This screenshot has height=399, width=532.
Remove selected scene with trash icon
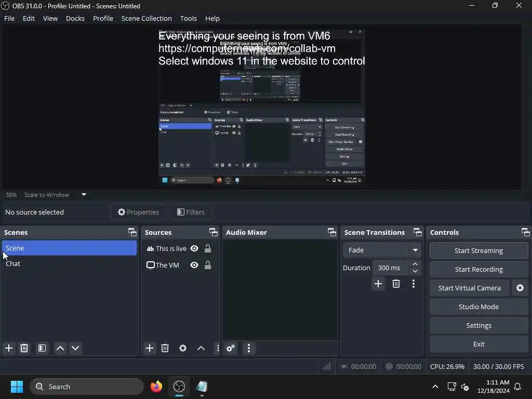(24, 348)
